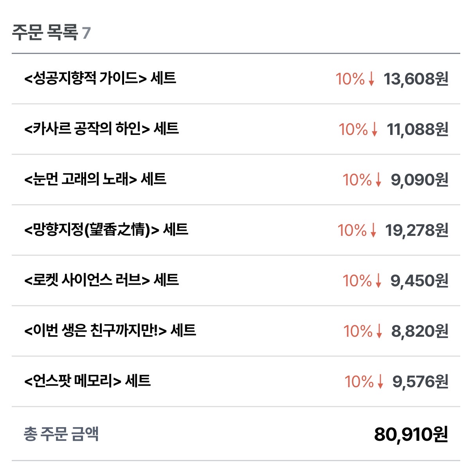
Task: Open the <이번 생은 친구까지만!> 세트 item
Action: (110, 331)
